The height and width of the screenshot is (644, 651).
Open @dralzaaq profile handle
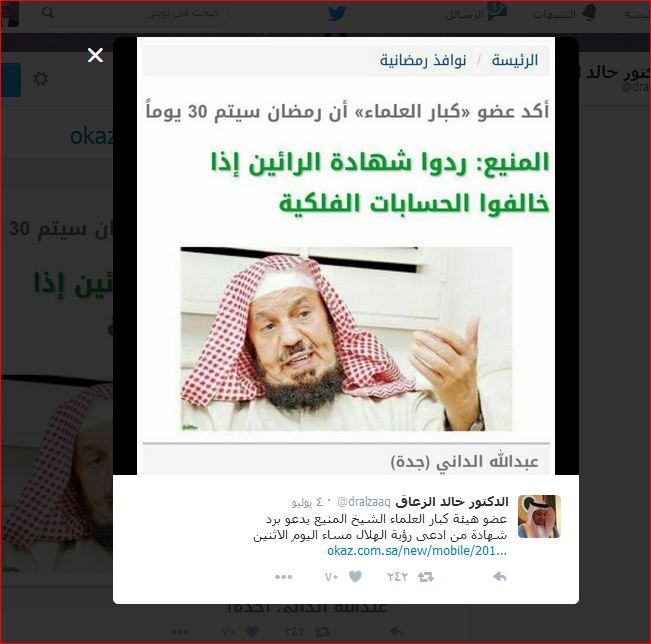364,502
